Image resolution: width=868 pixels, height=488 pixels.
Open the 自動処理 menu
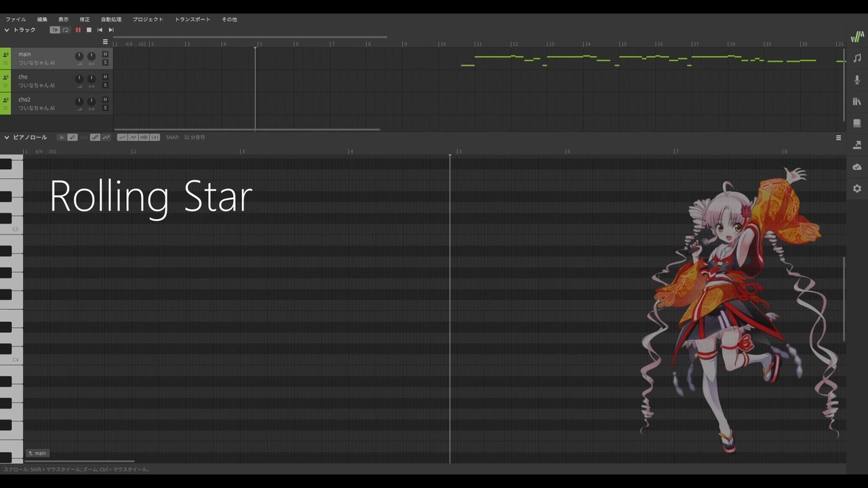click(x=111, y=20)
